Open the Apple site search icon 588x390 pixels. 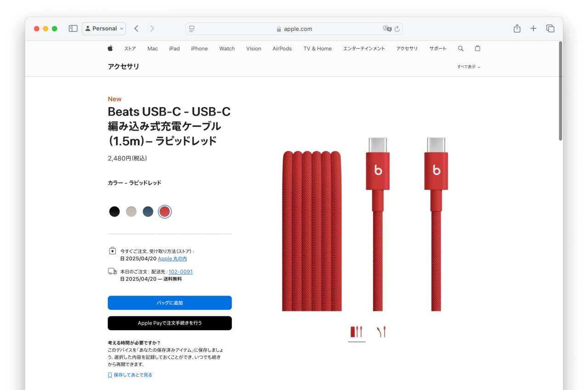pyautogui.click(x=461, y=48)
